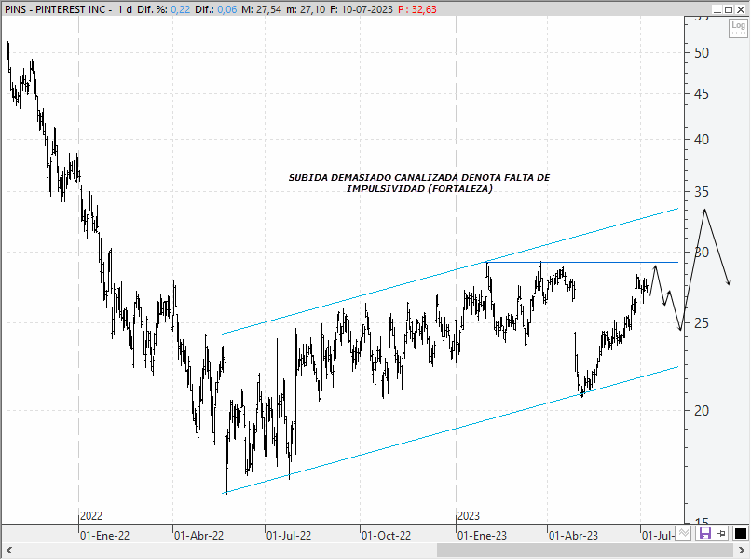This screenshot has width=751, height=560.
Task: Open the black color swatch
Action: [741, 533]
